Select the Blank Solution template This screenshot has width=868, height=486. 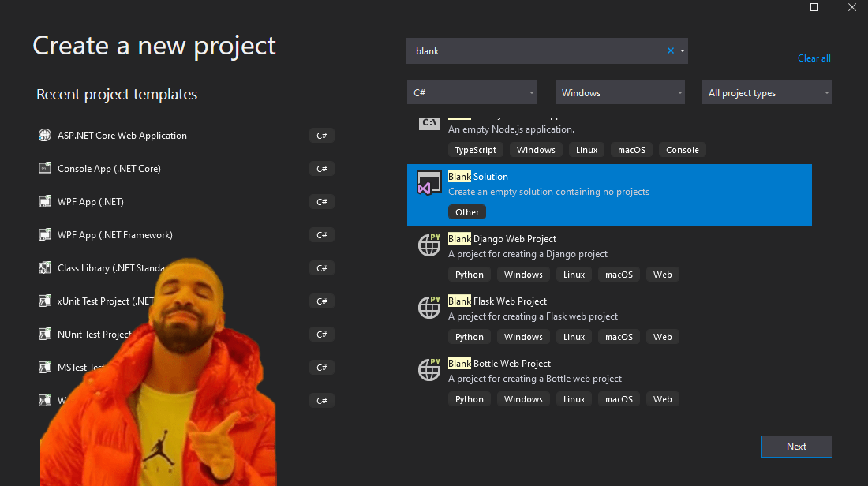609,195
